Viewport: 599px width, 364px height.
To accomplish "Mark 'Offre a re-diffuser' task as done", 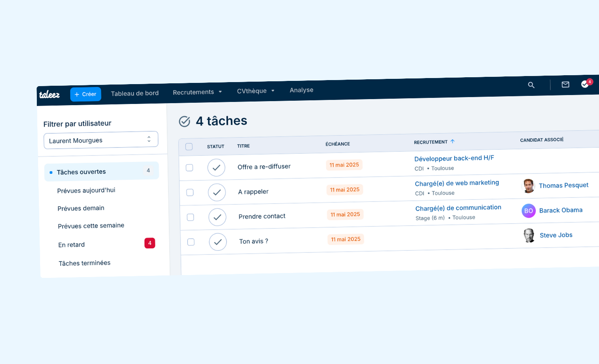I will 217,167.
